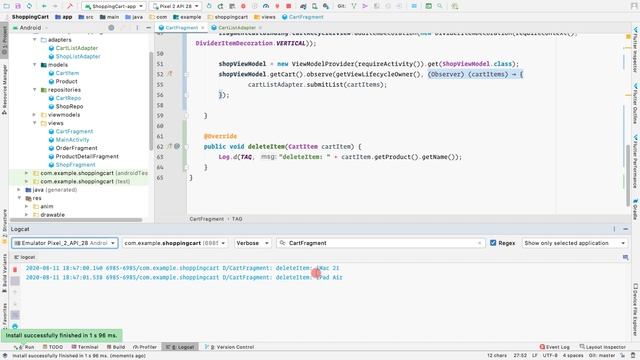Open CartItem class in project tree
The image size is (640, 360).
(x=67, y=73)
